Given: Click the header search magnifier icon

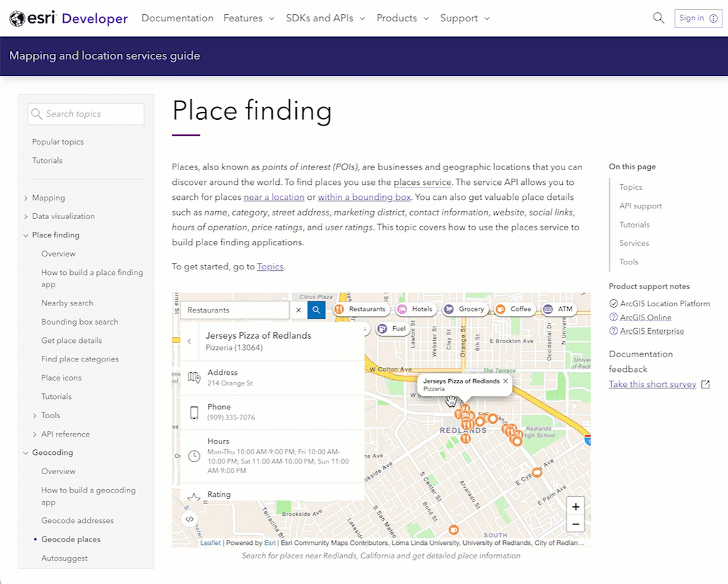Looking at the screenshot, I should coord(659,18).
